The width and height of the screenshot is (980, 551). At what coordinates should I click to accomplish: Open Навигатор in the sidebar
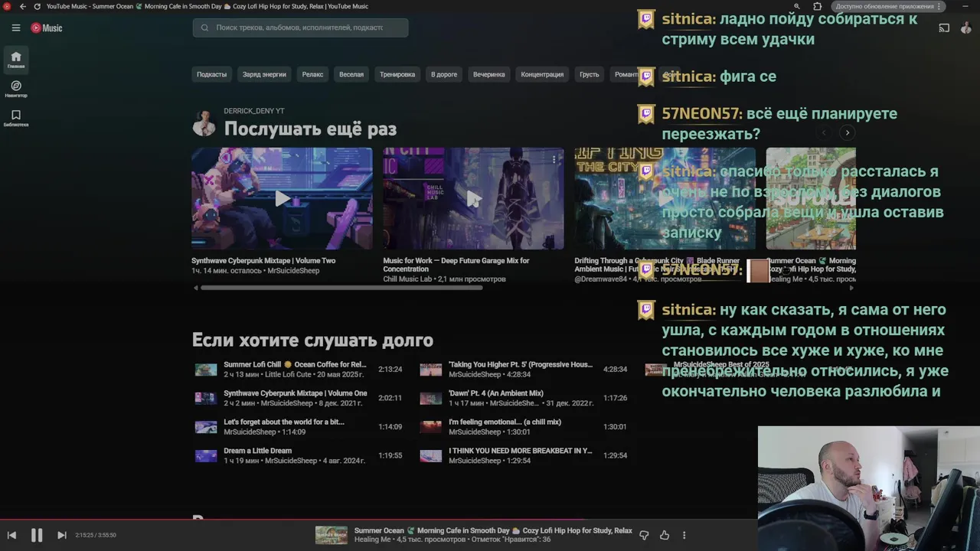click(x=16, y=89)
